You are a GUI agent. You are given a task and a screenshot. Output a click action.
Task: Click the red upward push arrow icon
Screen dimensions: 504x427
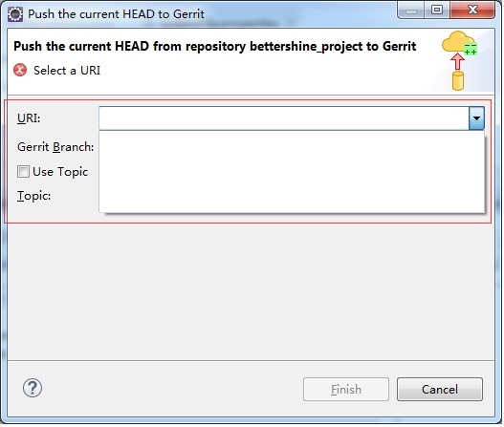458,61
